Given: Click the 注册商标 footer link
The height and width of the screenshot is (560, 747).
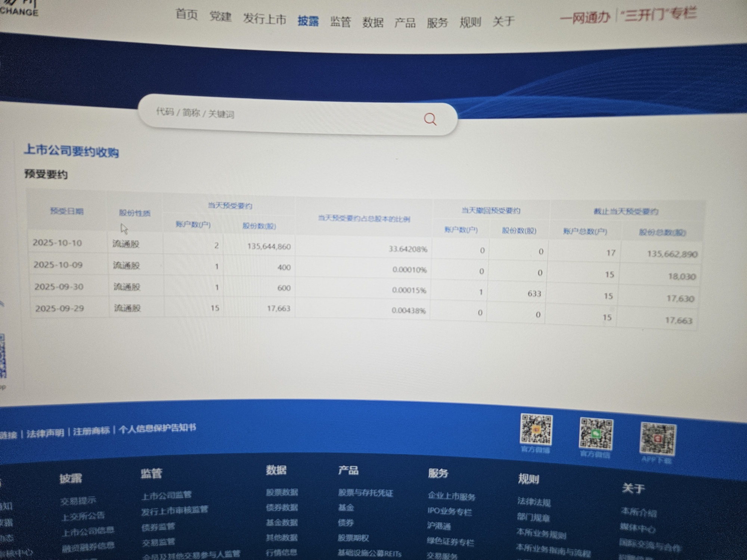Looking at the screenshot, I should point(92,432).
